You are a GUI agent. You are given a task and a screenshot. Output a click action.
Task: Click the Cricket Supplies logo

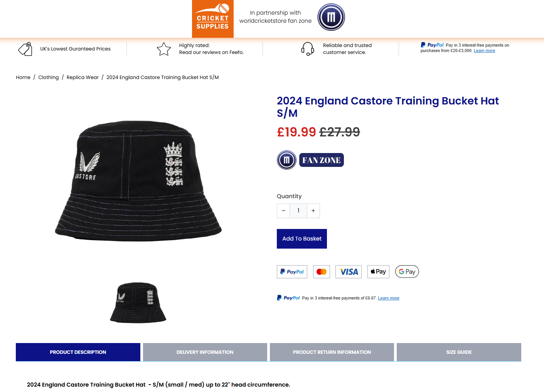(212, 19)
